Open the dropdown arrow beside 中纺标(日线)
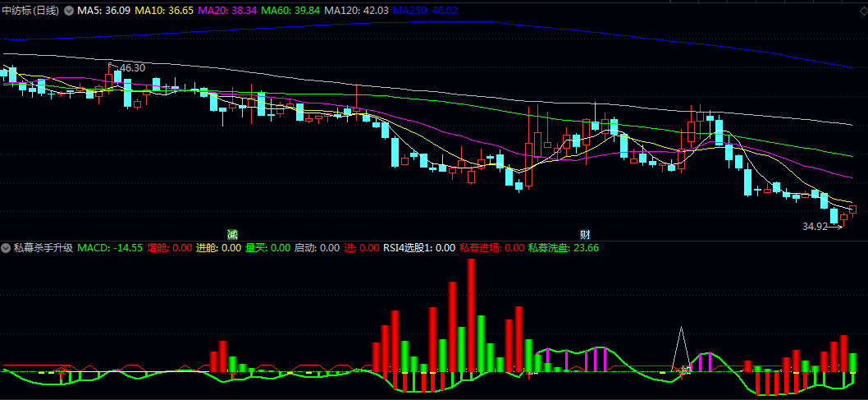This screenshot has height=400, width=868. (68, 11)
